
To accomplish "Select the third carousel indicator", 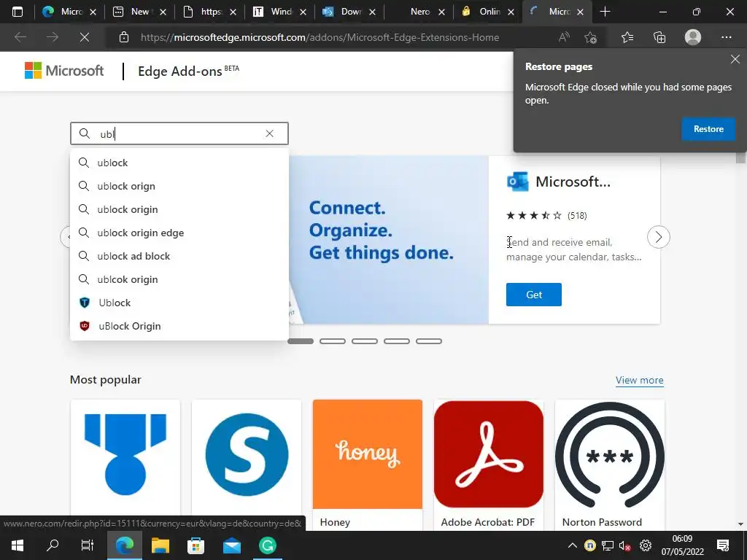I will [365, 341].
